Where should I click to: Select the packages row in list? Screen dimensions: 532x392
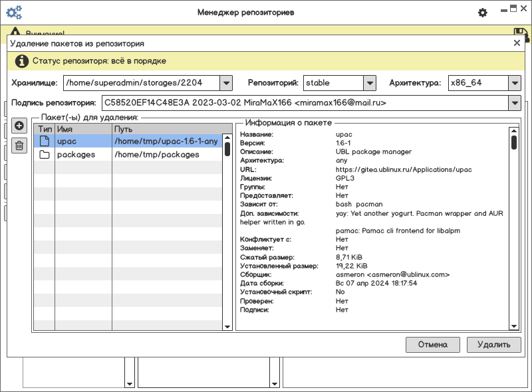[x=133, y=155]
